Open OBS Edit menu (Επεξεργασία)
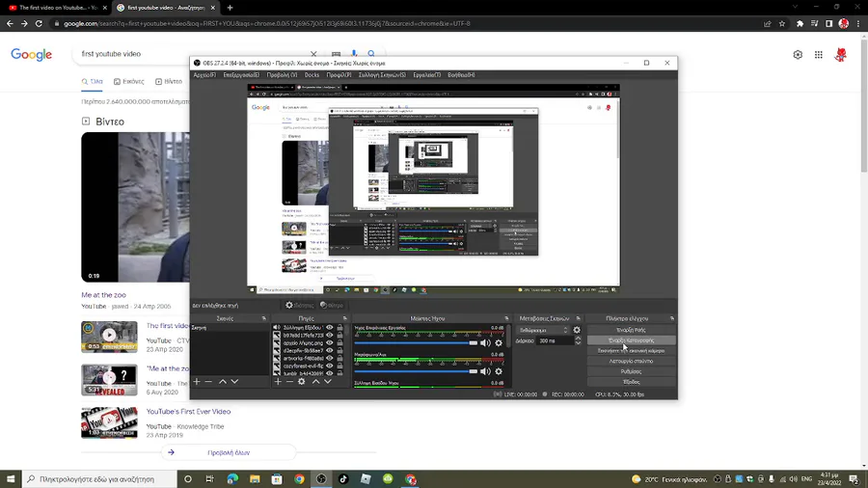 tap(241, 74)
